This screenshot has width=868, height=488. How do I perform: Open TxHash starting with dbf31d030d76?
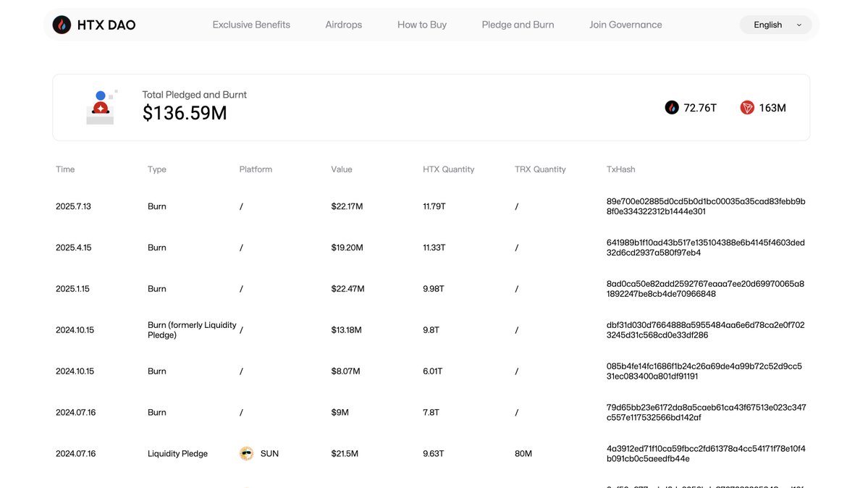pos(705,329)
